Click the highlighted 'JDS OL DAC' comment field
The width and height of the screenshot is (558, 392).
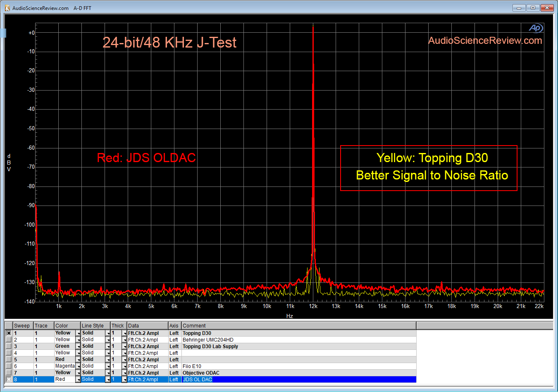click(299, 379)
